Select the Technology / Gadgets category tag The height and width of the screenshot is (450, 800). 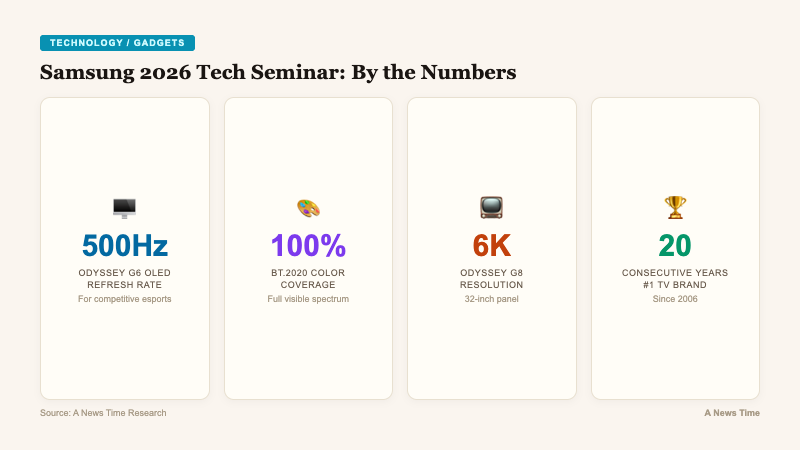pyautogui.click(x=117, y=43)
